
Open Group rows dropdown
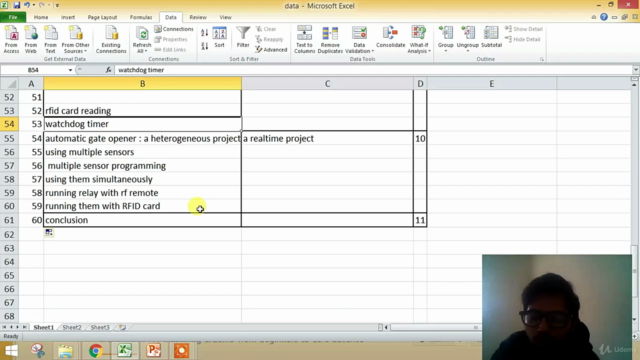pos(446,39)
